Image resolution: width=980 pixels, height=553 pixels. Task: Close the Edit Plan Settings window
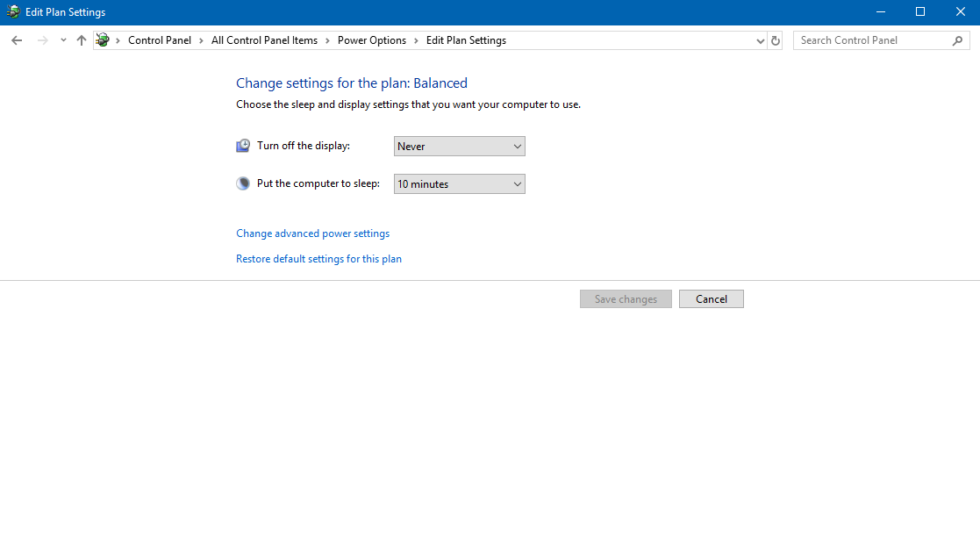tap(961, 12)
